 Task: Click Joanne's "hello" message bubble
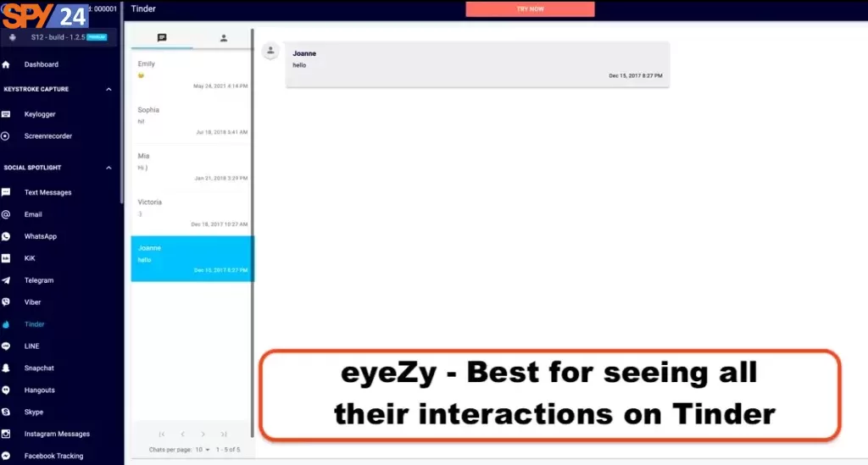coord(477,64)
